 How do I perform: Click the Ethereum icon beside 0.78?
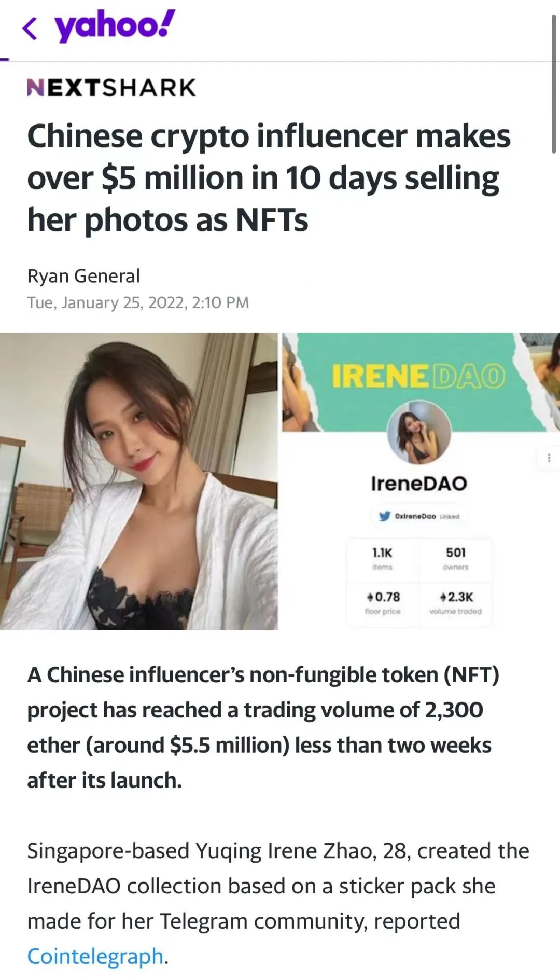(x=370, y=598)
